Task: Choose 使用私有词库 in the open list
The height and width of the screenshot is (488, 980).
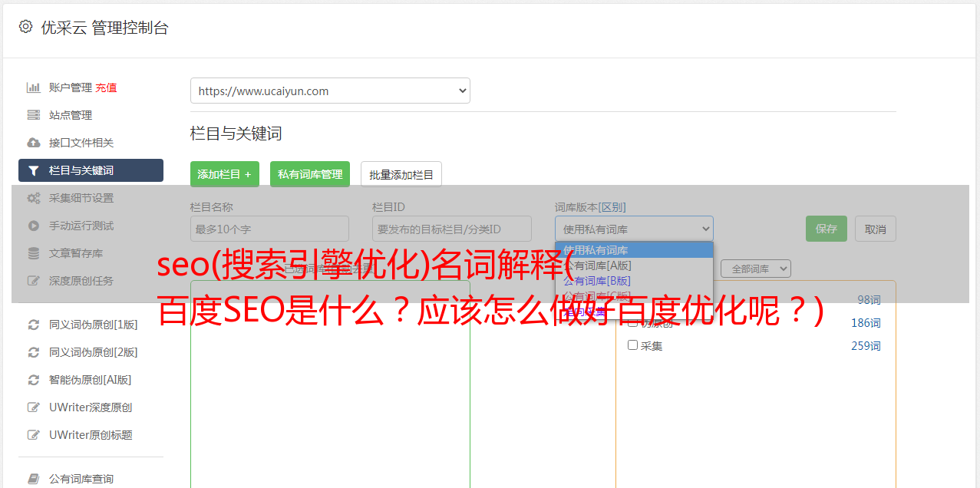Action: point(634,250)
